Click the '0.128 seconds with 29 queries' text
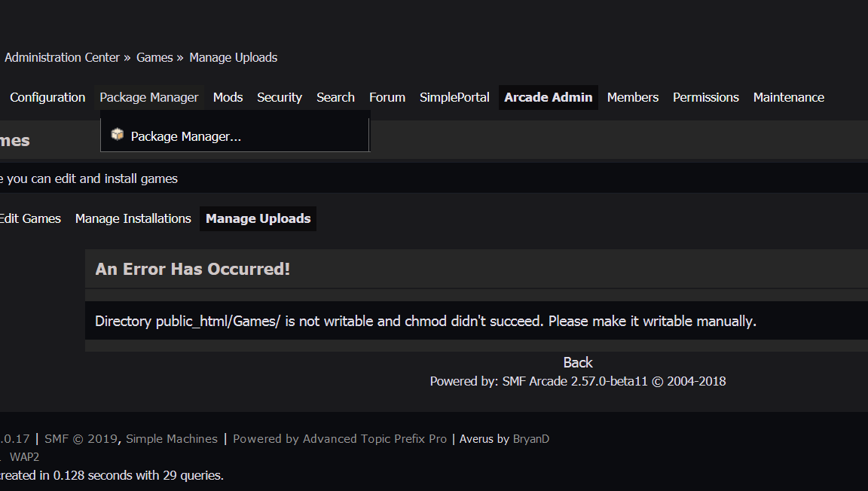Viewport: 868px width, 491px height. tap(139, 475)
